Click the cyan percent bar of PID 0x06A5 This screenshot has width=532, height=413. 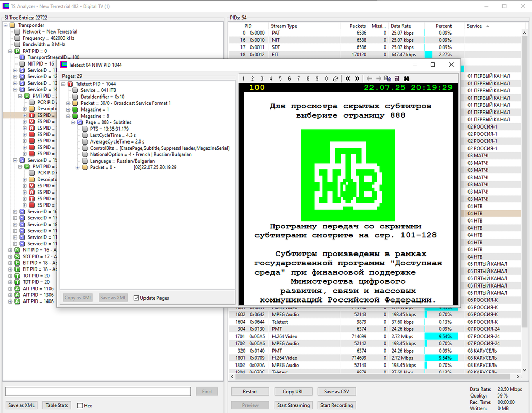pos(441,336)
